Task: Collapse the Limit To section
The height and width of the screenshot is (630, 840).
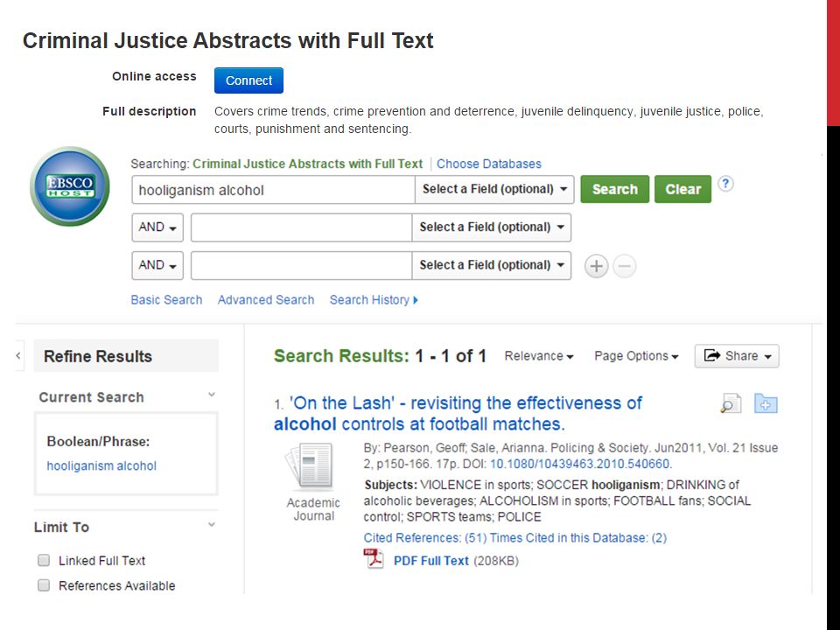Action: pyautogui.click(x=212, y=524)
